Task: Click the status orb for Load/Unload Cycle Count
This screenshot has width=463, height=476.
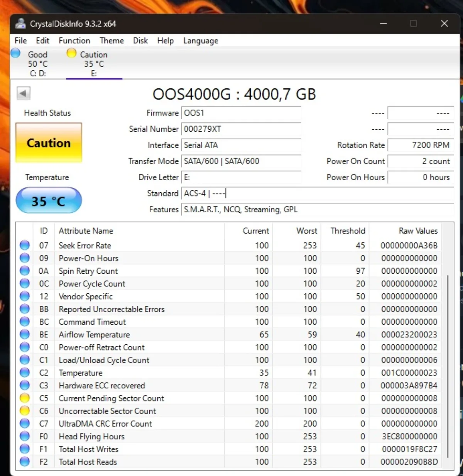Action: [25, 360]
